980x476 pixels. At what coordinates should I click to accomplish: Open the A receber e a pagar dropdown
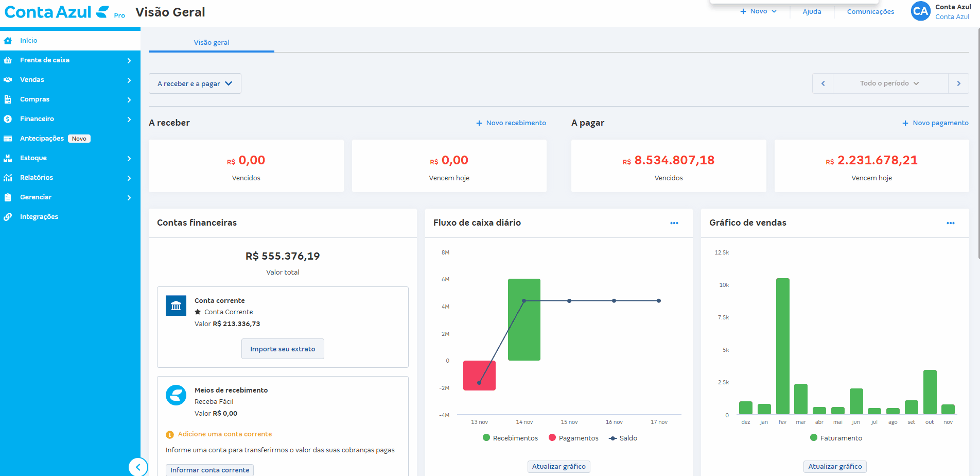pos(195,83)
